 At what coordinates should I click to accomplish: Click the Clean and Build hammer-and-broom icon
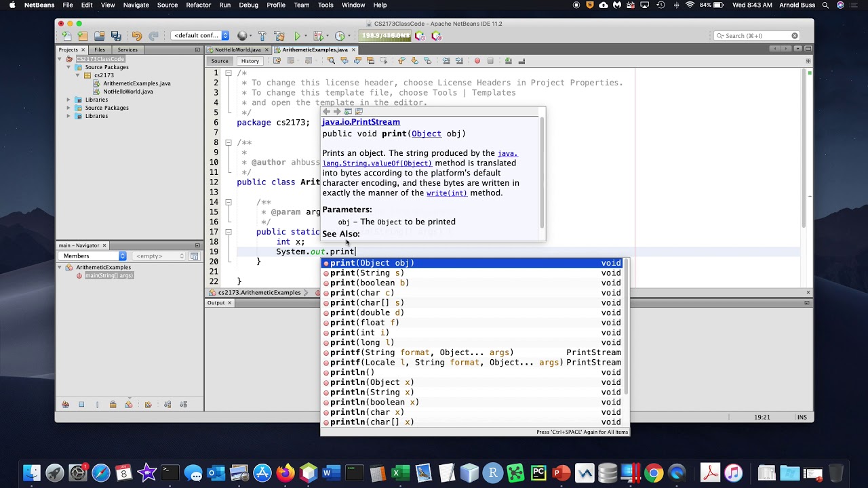(x=279, y=36)
